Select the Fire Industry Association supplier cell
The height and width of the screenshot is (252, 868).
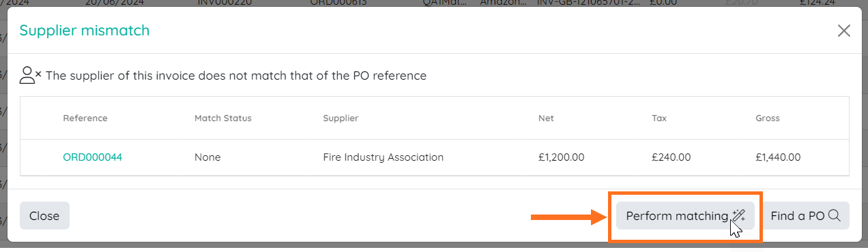pyautogui.click(x=383, y=157)
